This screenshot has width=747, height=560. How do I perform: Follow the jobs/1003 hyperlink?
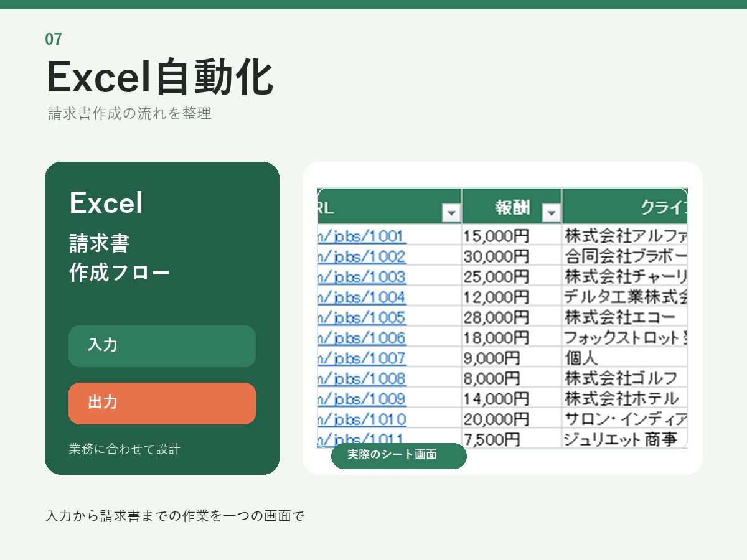click(362, 277)
